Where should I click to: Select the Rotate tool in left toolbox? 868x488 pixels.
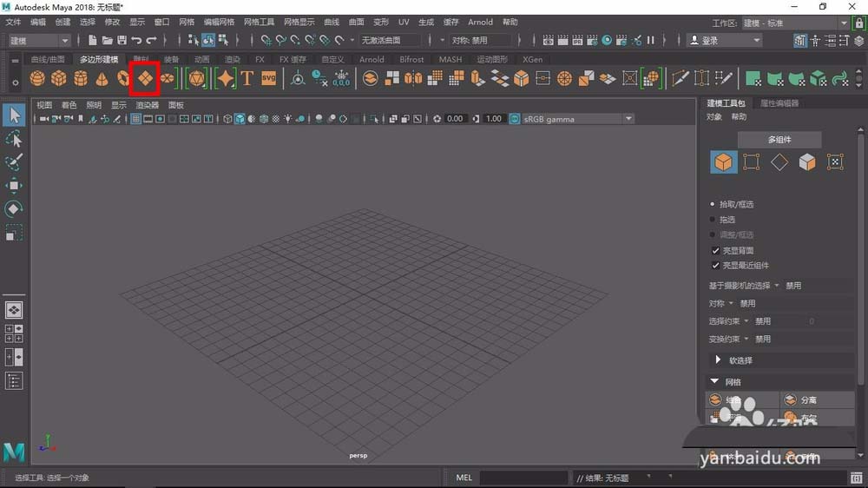[x=14, y=209]
